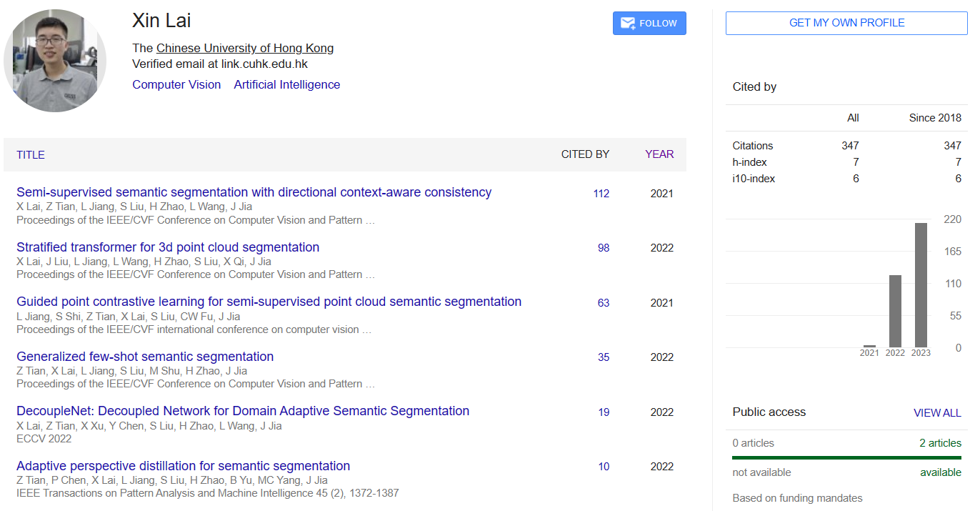Select the Artificial Intelligence interest label

point(286,84)
